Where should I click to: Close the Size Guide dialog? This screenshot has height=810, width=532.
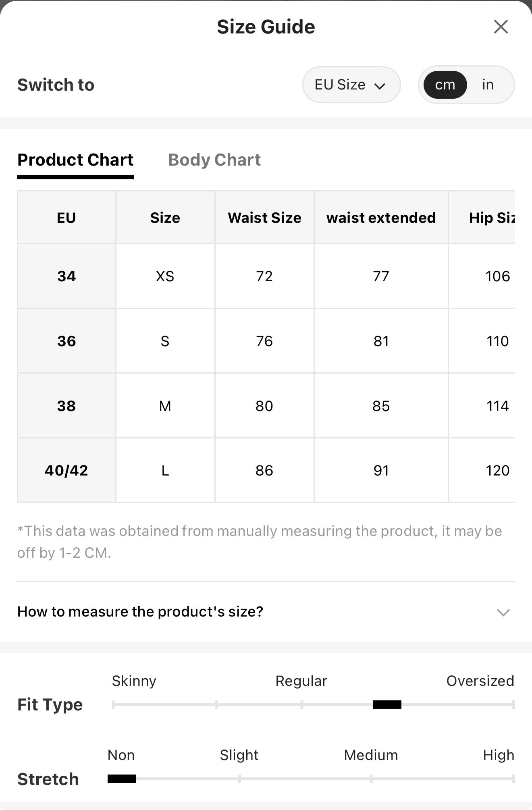[501, 27]
